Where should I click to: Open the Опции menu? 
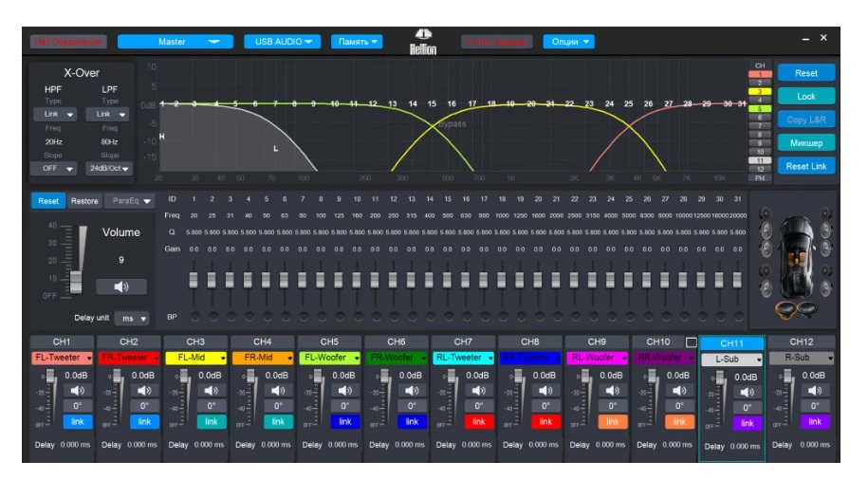[568, 42]
